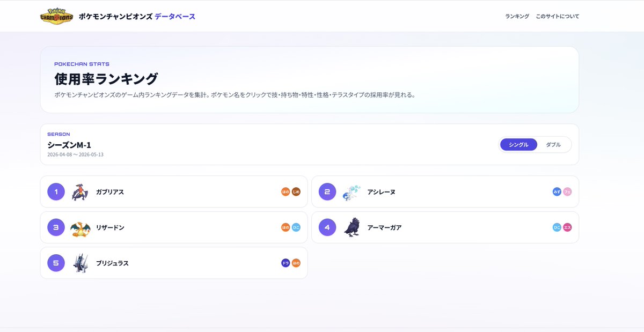Click the アーマーガア sprite image
This screenshot has width=644, height=332.
352,227
